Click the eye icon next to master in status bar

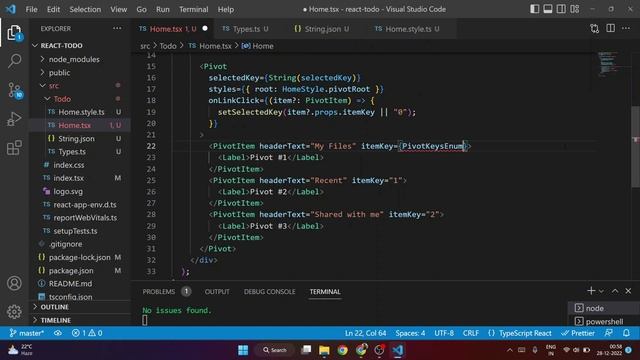(x=58, y=333)
